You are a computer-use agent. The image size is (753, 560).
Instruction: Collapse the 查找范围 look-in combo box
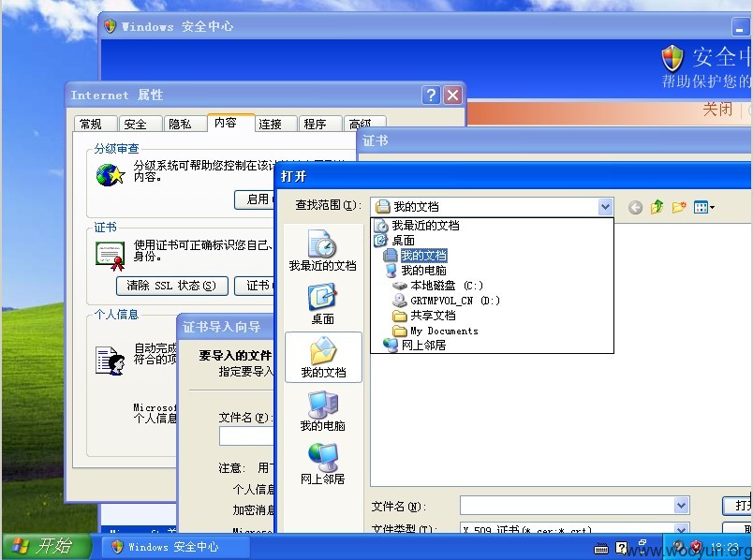pyautogui.click(x=605, y=207)
